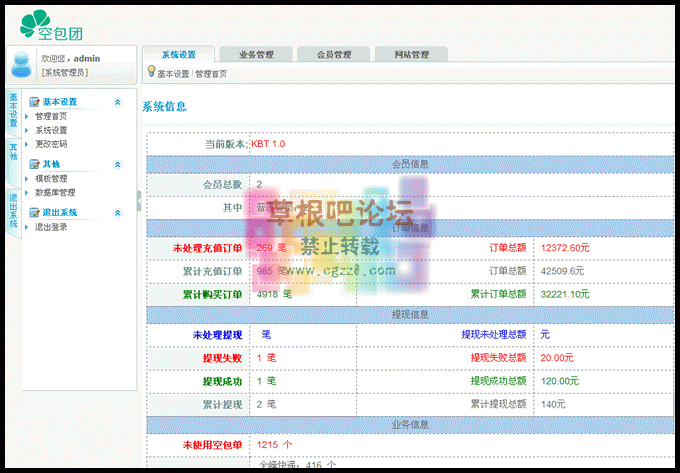This screenshot has height=473, width=680.
Task: Click the order total 12372.60元
Action: coord(565,248)
